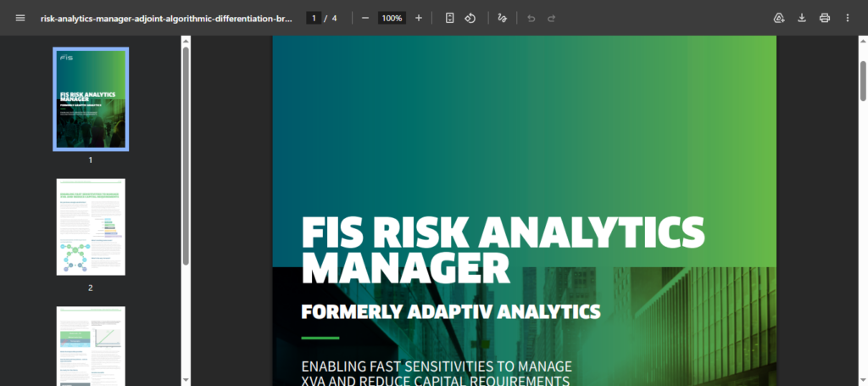The height and width of the screenshot is (386, 868).
Task: Open the More actions three-dot menu
Action: point(848,18)
